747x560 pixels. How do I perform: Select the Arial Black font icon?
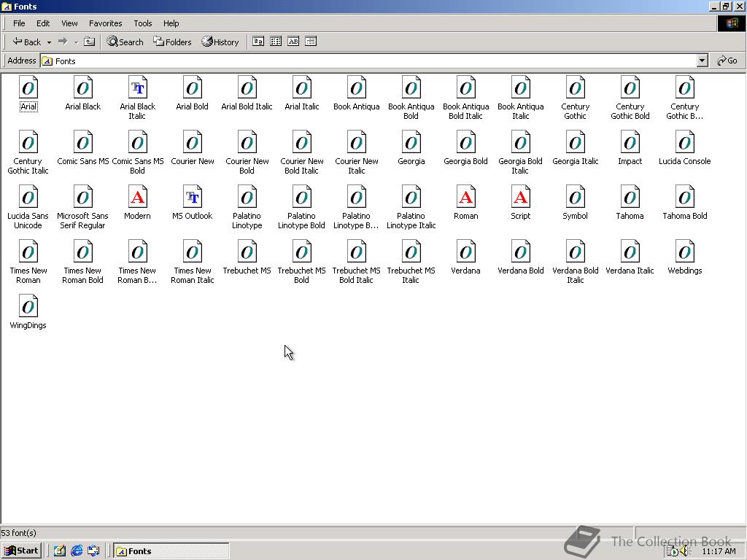click(83, 94)
